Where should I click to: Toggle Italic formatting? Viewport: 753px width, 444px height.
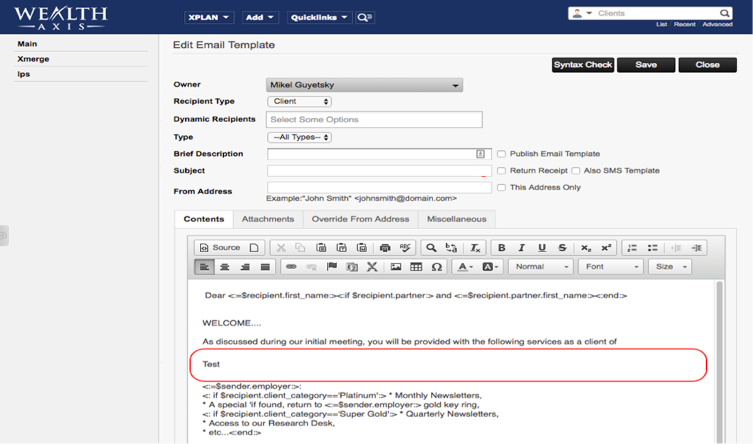tap(522, 248)
